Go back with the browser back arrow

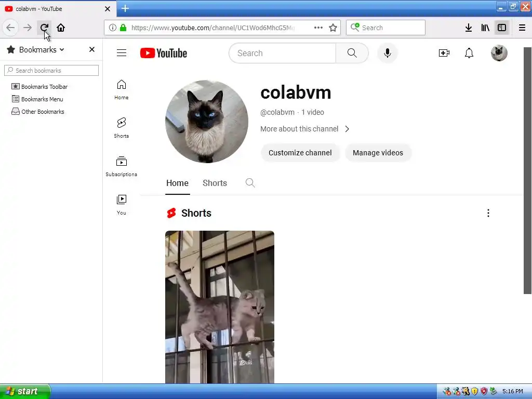10,28
